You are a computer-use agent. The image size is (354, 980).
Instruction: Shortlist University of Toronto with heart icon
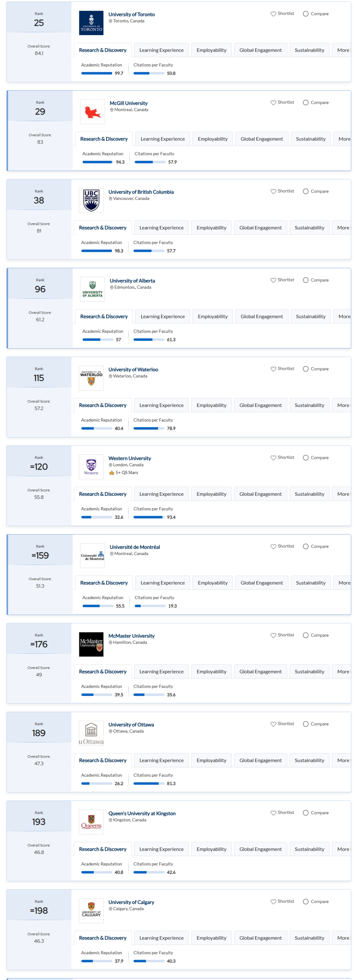273,14
